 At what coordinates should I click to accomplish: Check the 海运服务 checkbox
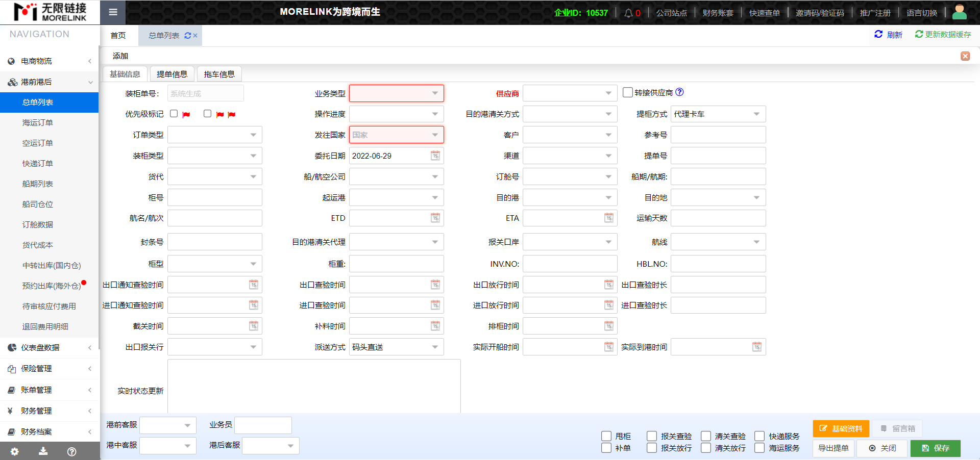click(x=759, y=448)
